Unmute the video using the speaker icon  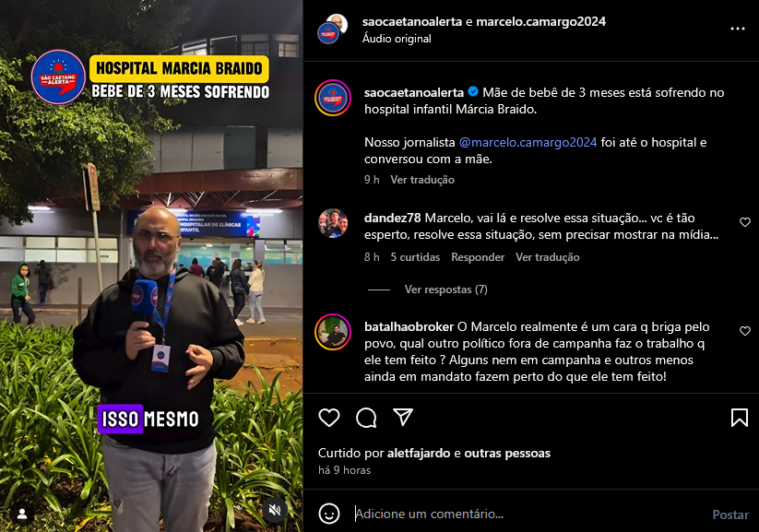tap(275, 510)
